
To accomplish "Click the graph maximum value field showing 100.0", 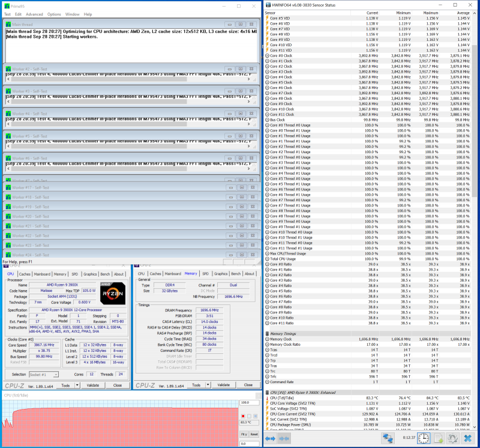I will pos(249,402).
